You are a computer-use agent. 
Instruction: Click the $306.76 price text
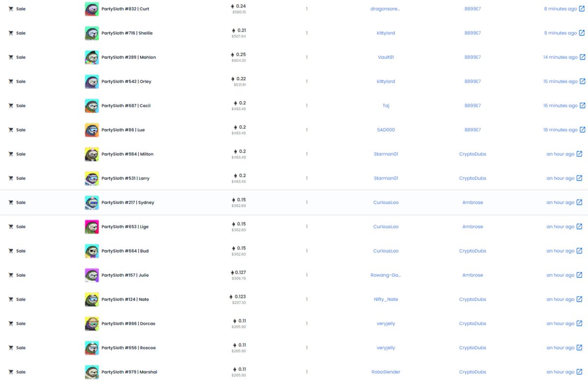coord(239,278)
